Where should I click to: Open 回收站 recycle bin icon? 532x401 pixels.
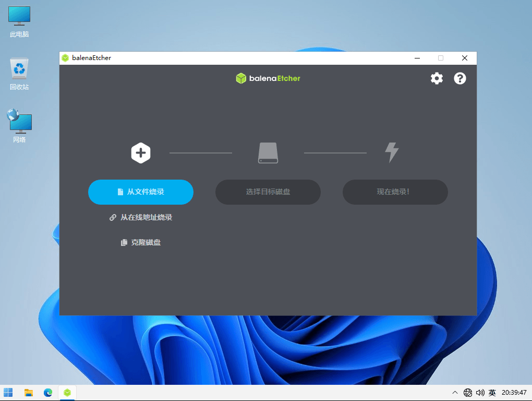click(x=19, y=74)
